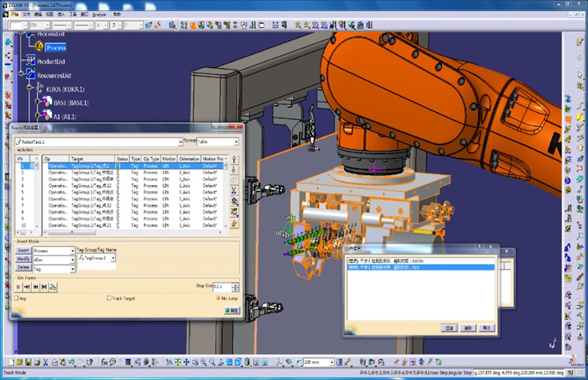Viewport: 588px width, 380px height.
Task: Expand the A1 (A1.1) tree node
Action: tap(37, 115)
